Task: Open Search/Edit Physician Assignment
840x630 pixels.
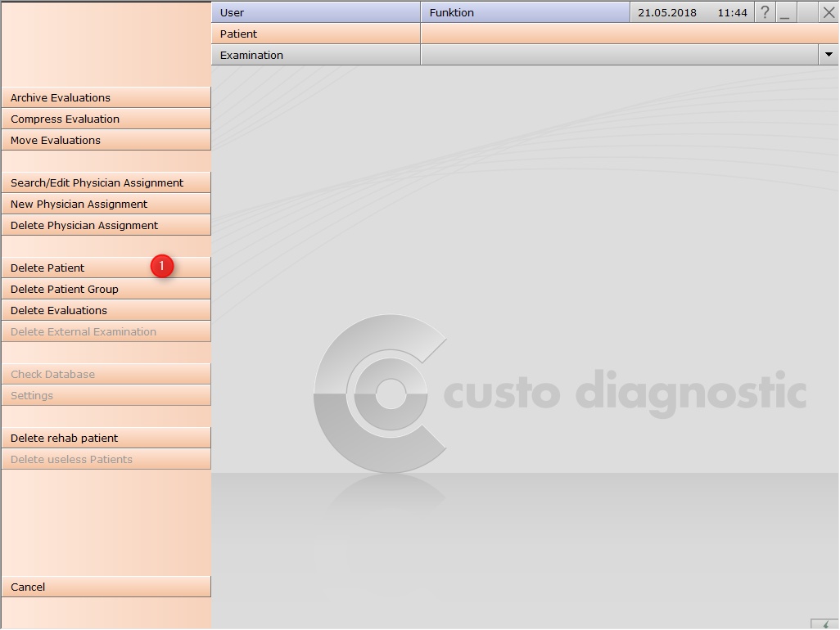Action: click(106, 182)
